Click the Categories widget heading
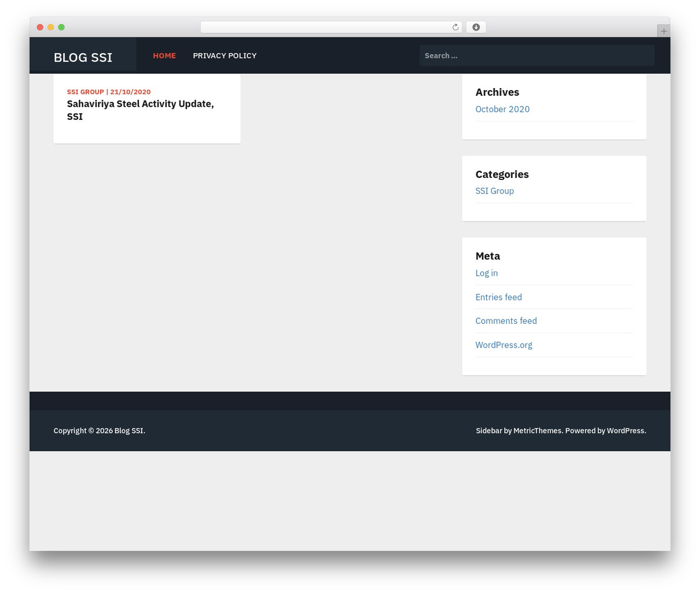 [502, 174]
